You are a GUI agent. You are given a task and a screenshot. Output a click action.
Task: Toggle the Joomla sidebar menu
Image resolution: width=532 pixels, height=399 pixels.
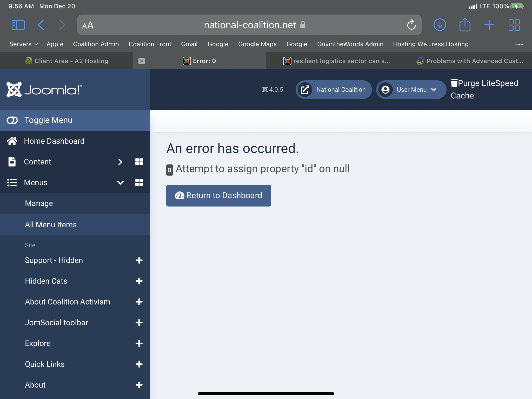click(x=48, y=120)
